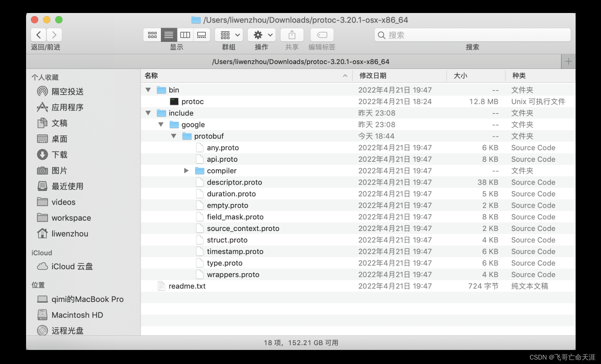Screen dimensions: 601x364
Task: Open the group-by dropdown in toolbar
Action: pos(229,35)
